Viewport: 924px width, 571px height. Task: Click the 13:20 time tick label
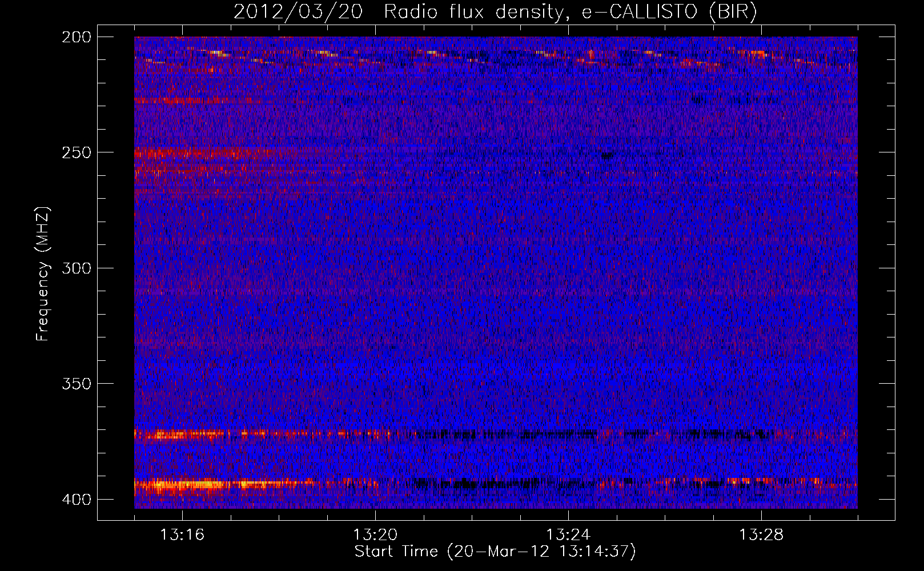(375, 535)
